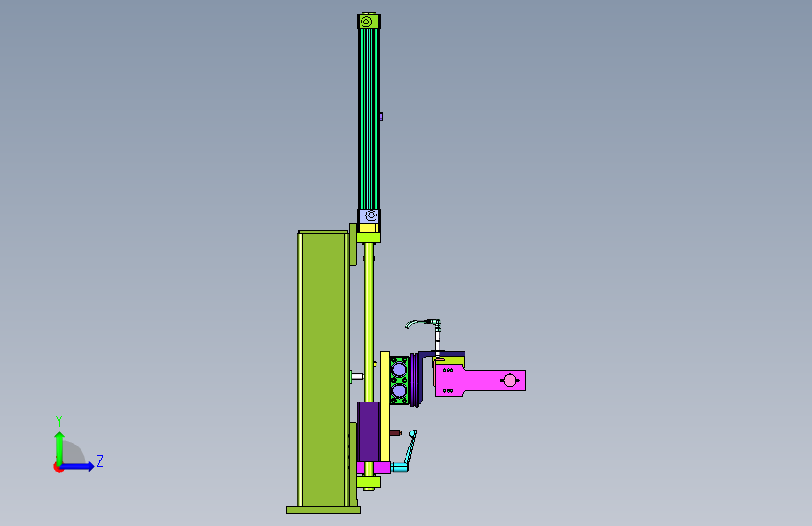812x526 pixels.
Task: Select the flat base plate under the column
Action: (323, 510)
